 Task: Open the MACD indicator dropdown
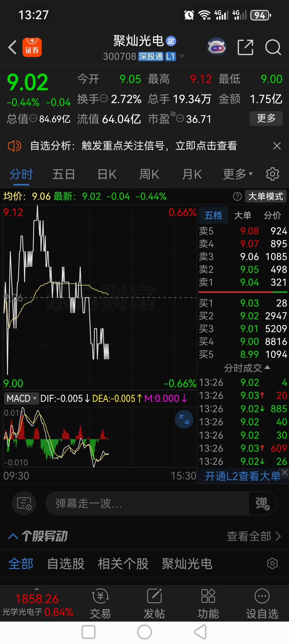(x=22, y=398)
